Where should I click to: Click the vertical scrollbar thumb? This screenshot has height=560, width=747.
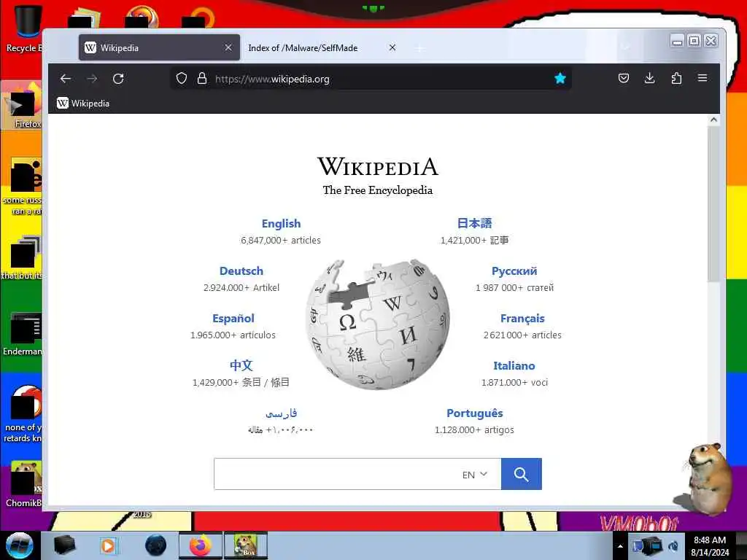click(x=713, y=204)
